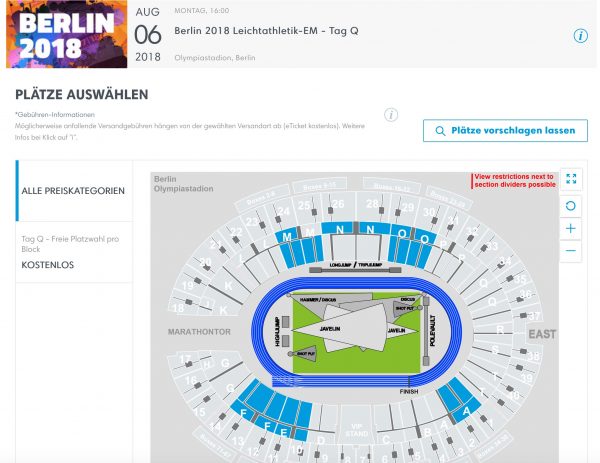
Task: Click Plätze vorschlagen lassen button
Action: tap(505, 130)
